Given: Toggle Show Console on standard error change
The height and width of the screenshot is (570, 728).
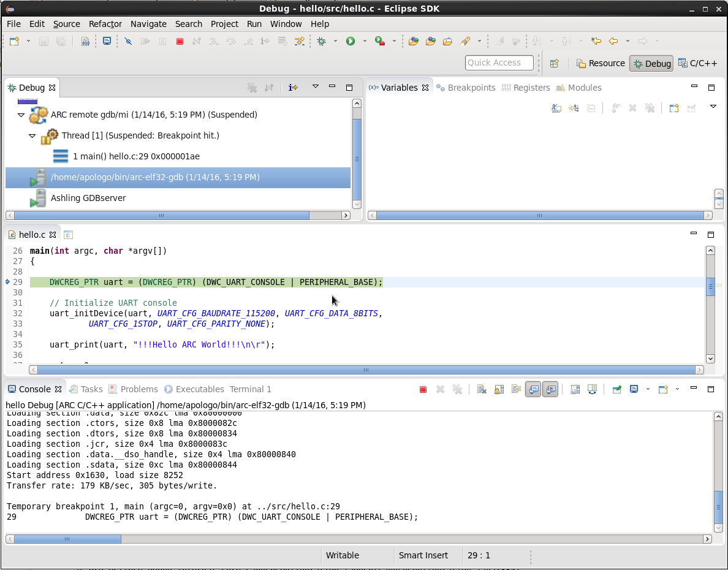Looking at the screenshot, I should coord(550,389).
